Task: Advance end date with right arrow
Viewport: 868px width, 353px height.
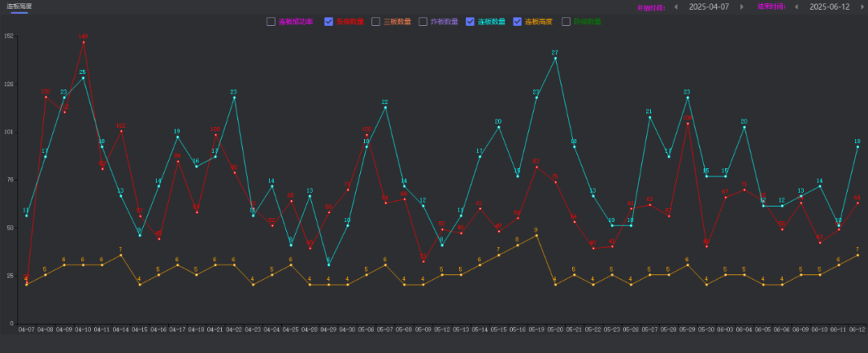Action: (x=861, y=6)
